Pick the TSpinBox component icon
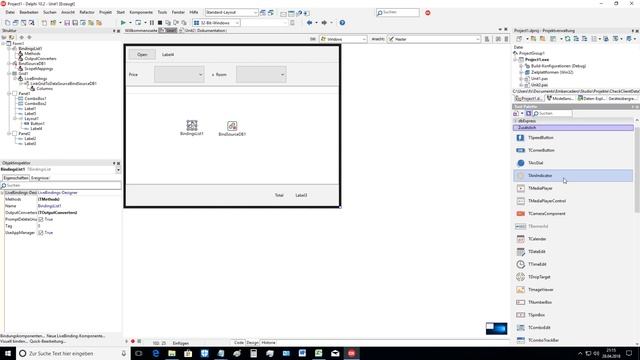Viewport: 640px width, 360px height. (x=520, y=315)
